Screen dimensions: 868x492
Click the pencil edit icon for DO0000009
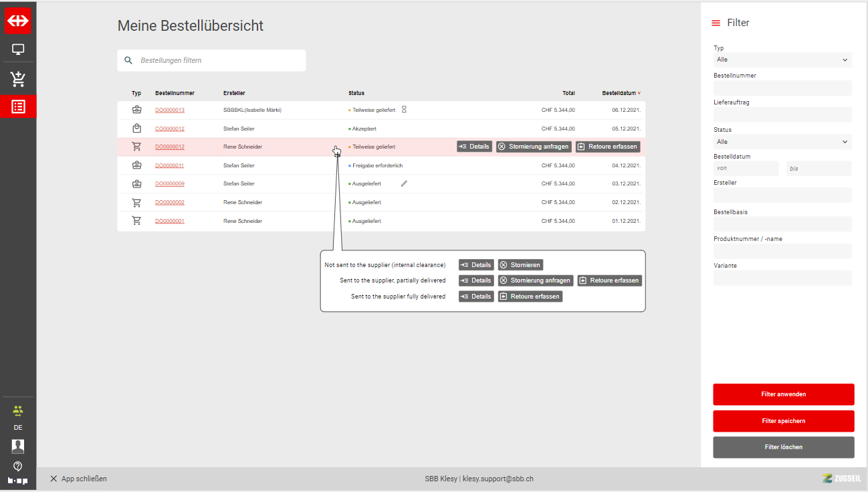click(404, 183)
